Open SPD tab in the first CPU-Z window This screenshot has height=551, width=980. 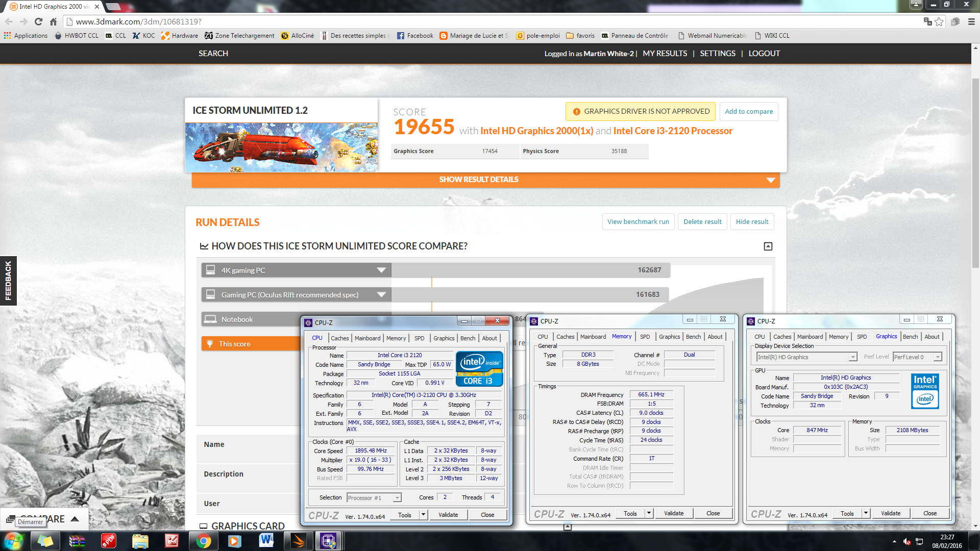point(420,338)
